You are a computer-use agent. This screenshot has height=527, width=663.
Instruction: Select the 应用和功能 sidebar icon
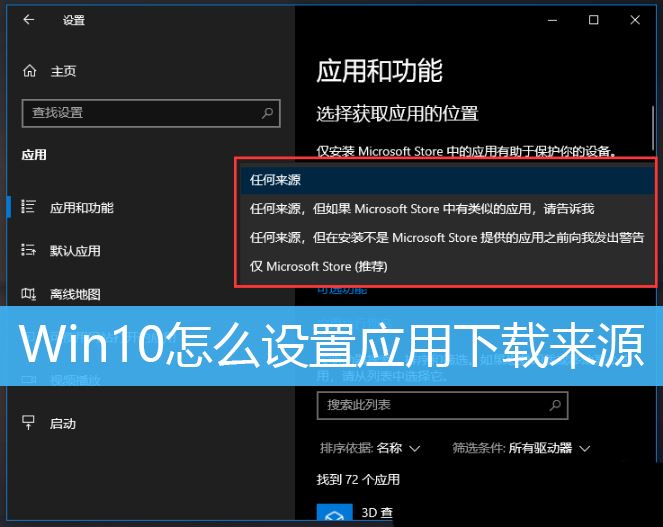29,207
